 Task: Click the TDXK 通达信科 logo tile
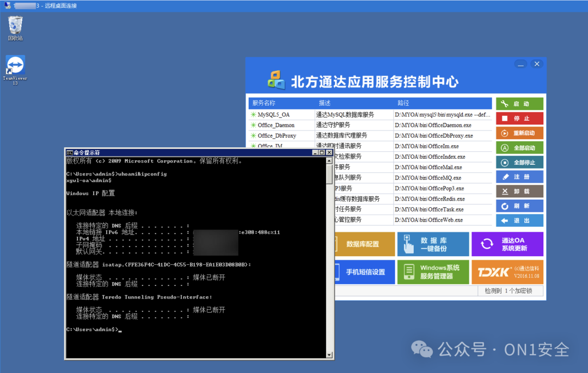coord(507,272)
